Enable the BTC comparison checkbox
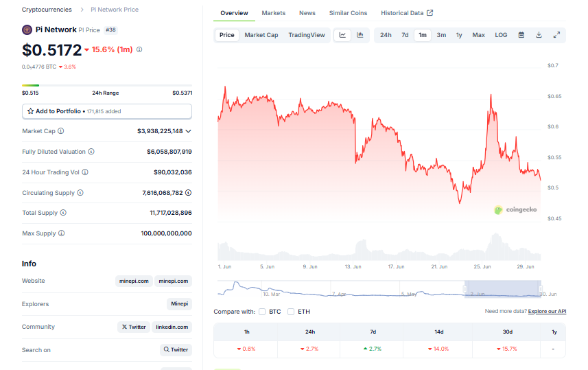588x370 pixels. [262, 312]
